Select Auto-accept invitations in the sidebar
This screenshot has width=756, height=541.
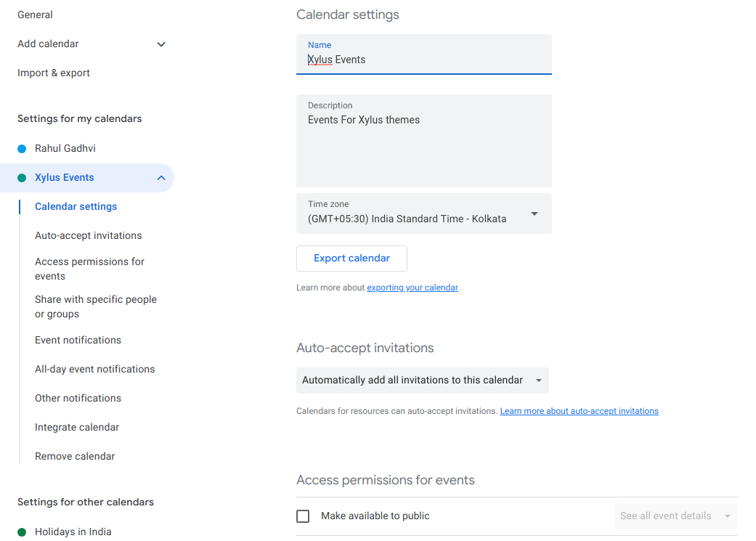[x=88, y=235]
